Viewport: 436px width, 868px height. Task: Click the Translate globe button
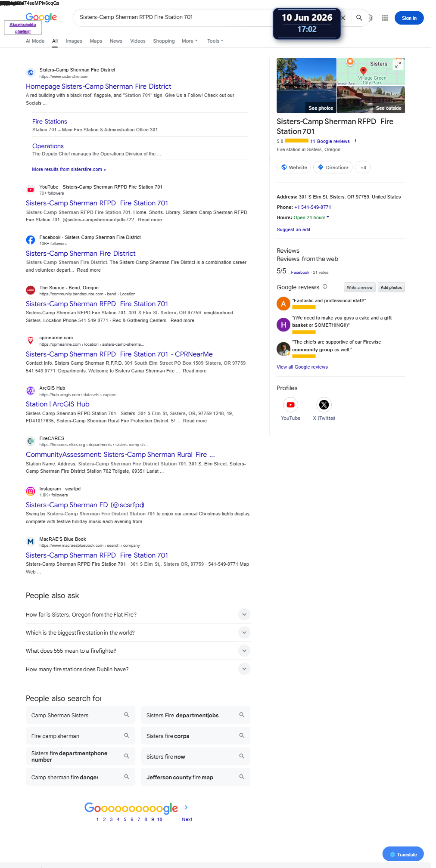(x=403, y=855)
